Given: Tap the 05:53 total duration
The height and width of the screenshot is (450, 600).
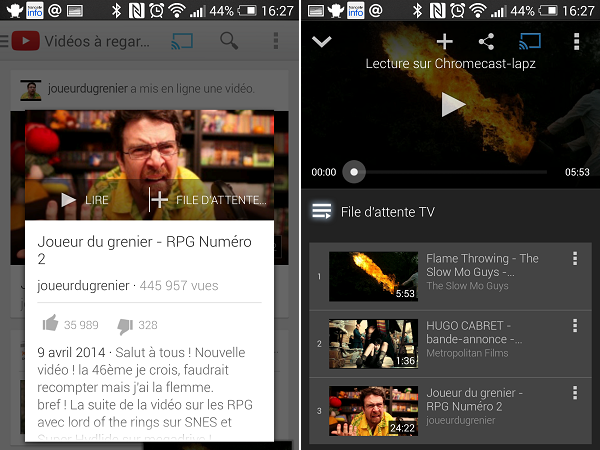Looking at the screenshot, I should pos(577,172).
